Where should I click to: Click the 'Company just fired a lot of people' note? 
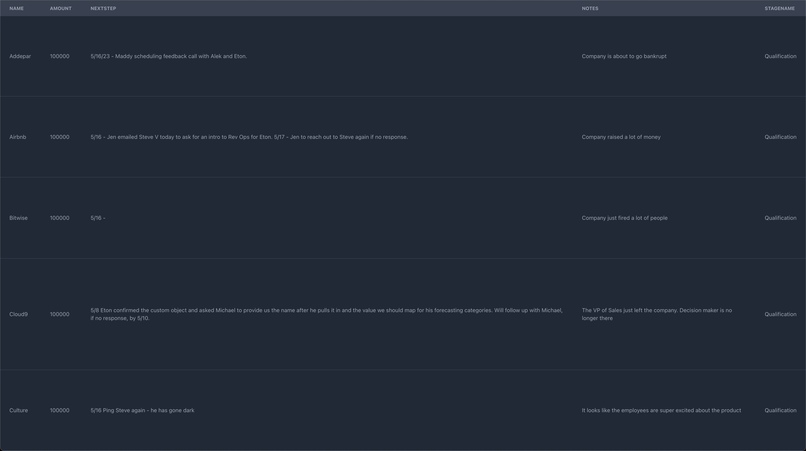[625, 218]
